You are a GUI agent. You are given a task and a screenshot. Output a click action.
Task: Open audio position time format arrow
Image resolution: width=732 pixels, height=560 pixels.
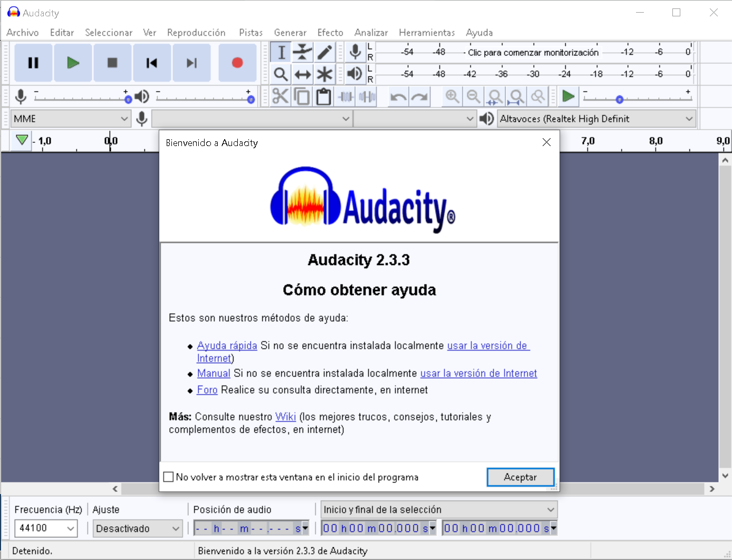coord(305,528)
